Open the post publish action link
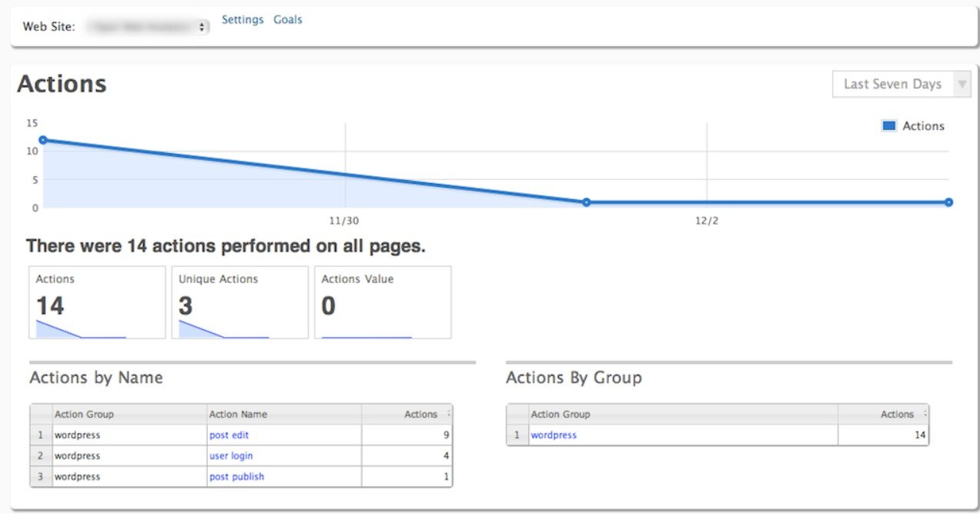980x514 pixels. click(236, 477)
